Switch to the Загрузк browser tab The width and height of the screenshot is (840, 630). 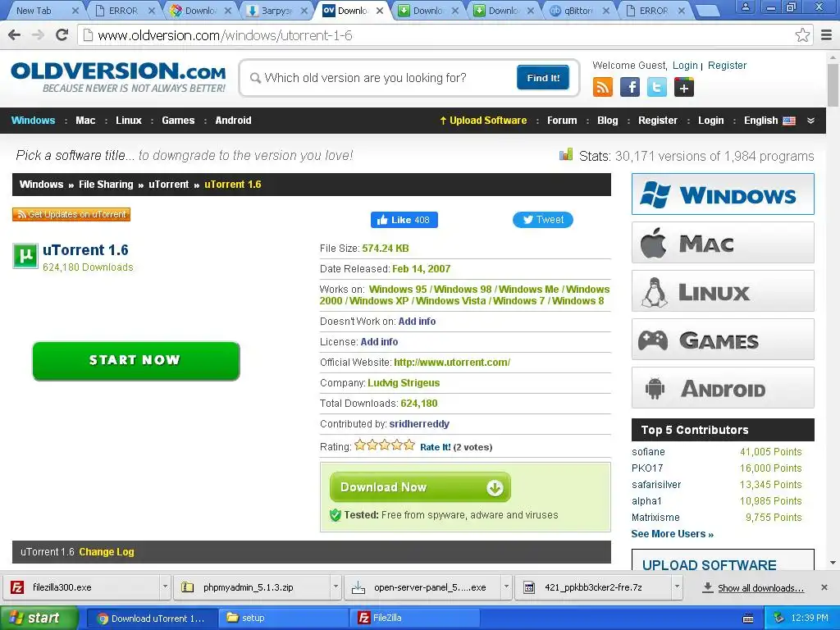click(277, 10)
